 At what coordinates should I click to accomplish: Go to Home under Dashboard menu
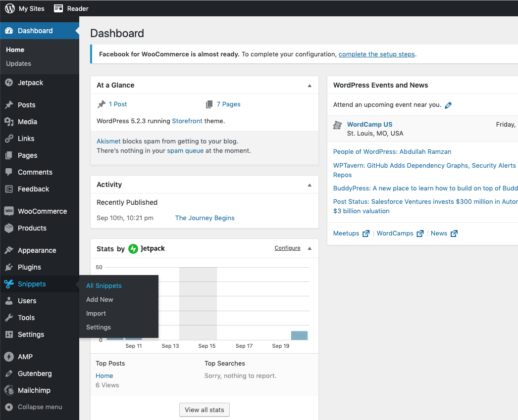coord(15,49)
